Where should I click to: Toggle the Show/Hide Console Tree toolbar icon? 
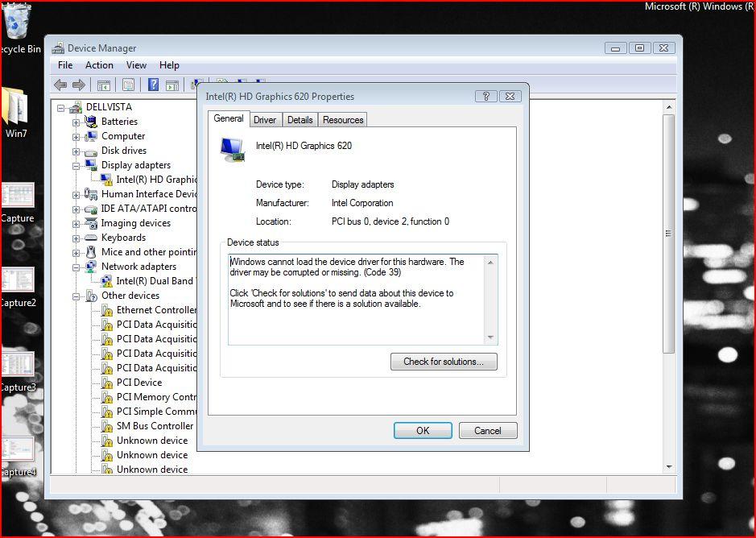pyautogui.click(x=104, y=85)
